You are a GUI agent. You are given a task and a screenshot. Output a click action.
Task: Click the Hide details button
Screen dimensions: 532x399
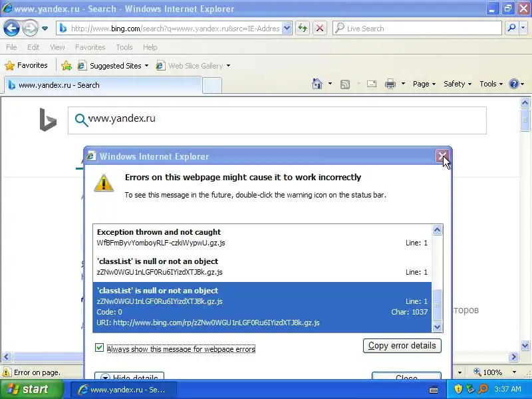[129, 376]
